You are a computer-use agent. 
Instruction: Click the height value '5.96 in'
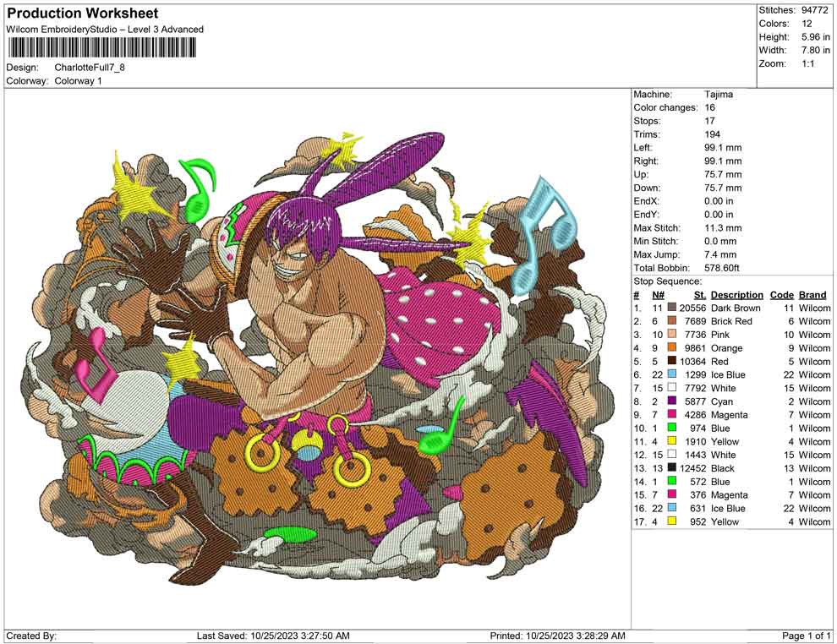coord(815,37)
